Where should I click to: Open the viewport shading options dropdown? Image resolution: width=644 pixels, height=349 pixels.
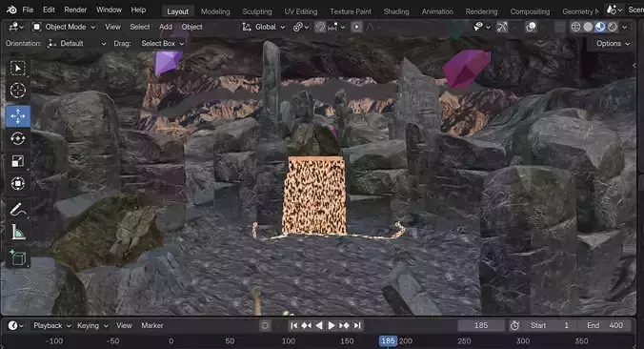pyautogui.click(x=625, y=27)
